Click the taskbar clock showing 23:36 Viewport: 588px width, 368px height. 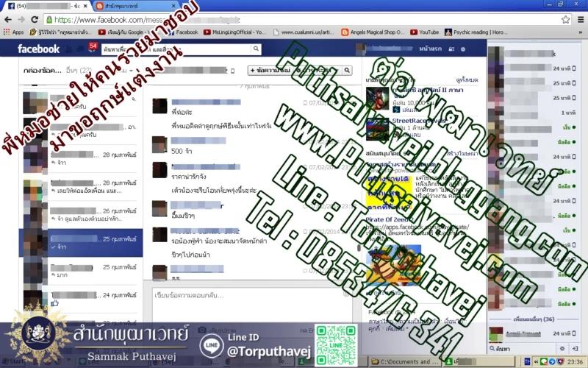pos(576,361)
